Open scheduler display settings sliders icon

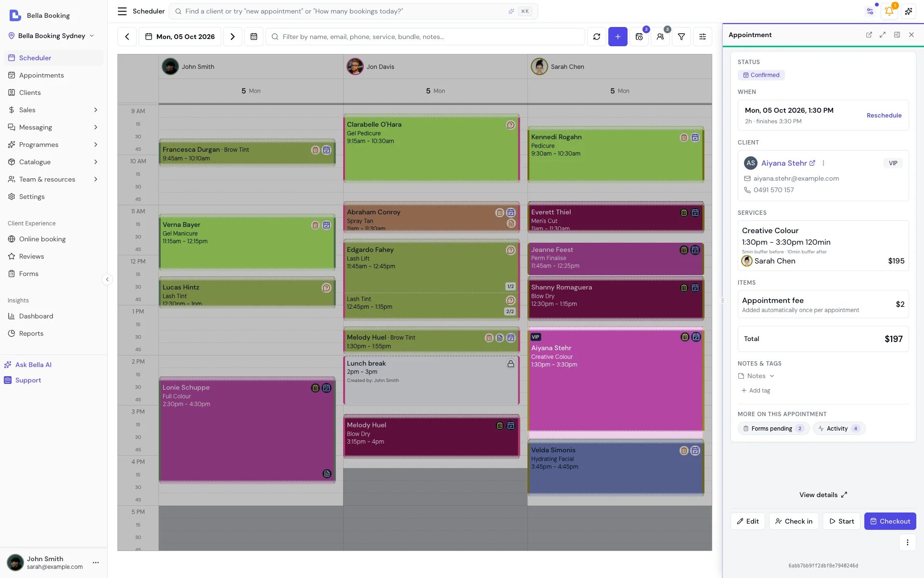tap(703, 37)
